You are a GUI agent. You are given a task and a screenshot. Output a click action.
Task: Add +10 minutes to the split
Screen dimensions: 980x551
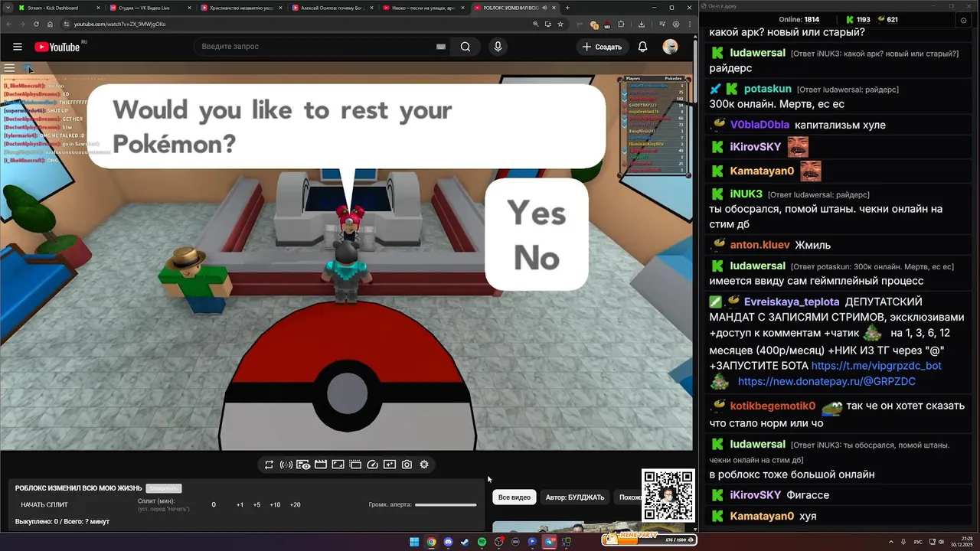click(x=275, y=505)
